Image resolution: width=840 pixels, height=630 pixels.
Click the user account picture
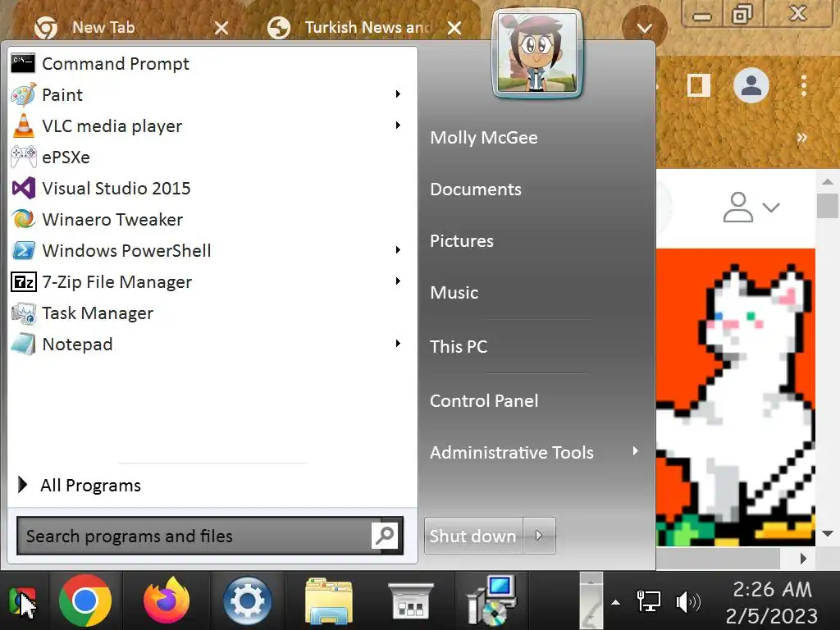click(x=537, y=53)
